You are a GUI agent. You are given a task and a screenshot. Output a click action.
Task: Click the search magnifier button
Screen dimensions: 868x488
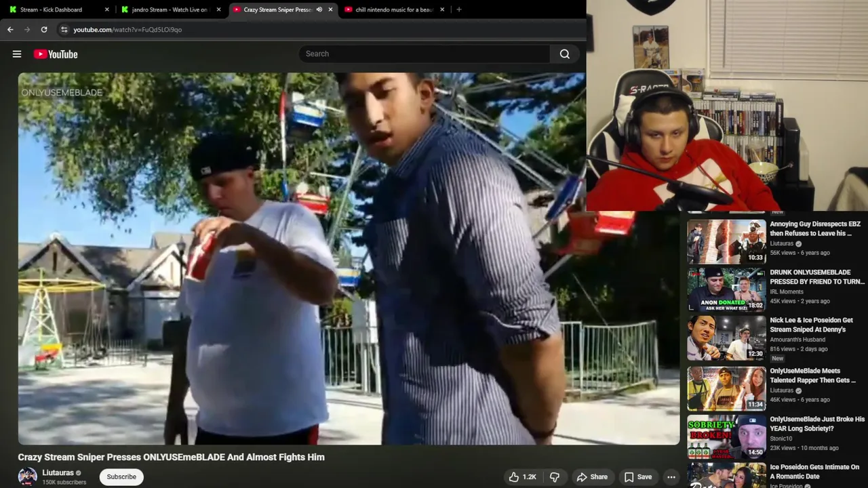click(564, 54)
